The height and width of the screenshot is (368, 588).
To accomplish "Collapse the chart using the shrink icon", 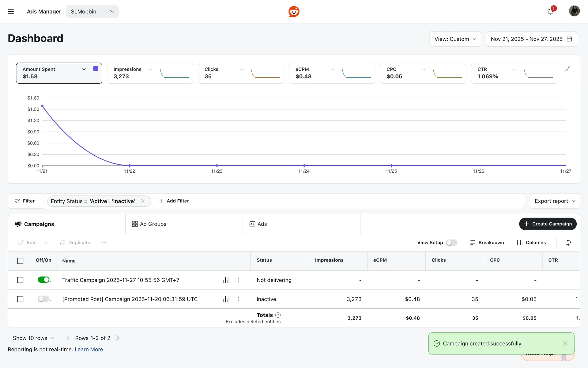I will coord(568,69).
